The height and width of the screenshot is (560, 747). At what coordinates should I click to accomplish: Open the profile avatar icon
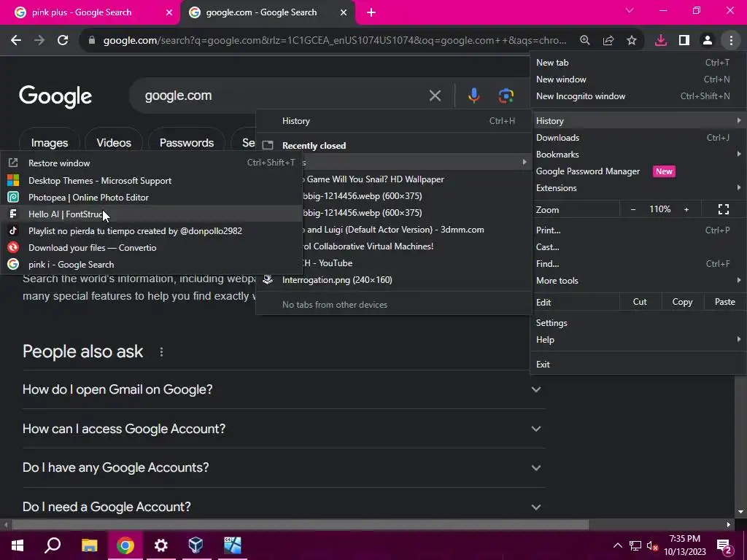[708, 41]
